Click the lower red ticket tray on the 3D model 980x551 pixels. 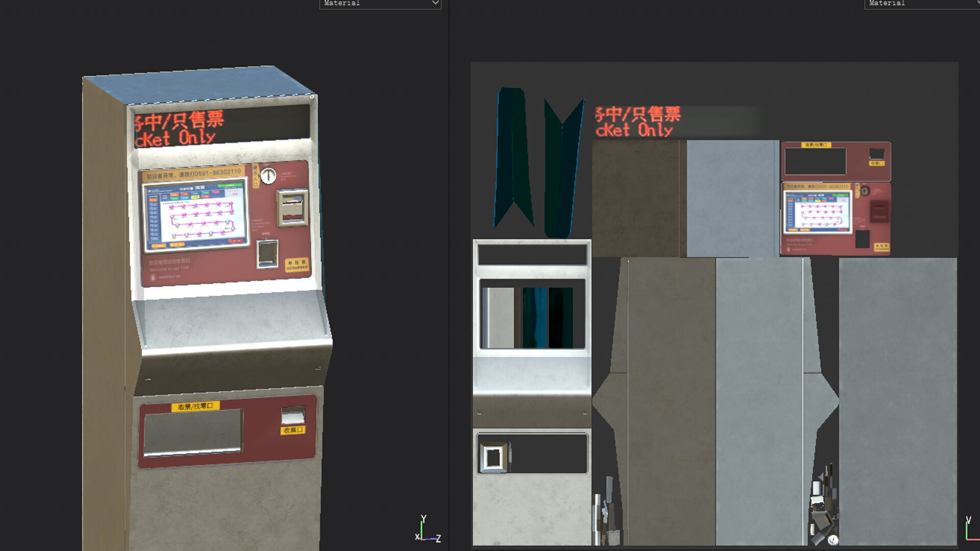228,431
